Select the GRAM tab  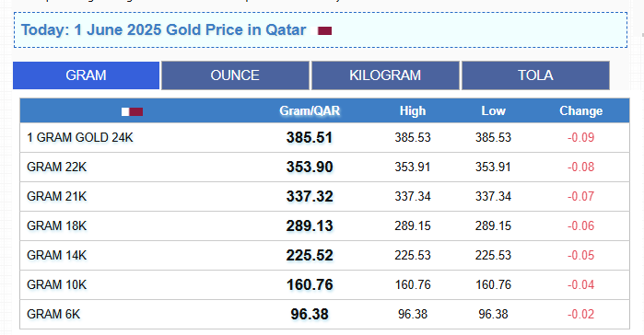click(87, 75)
